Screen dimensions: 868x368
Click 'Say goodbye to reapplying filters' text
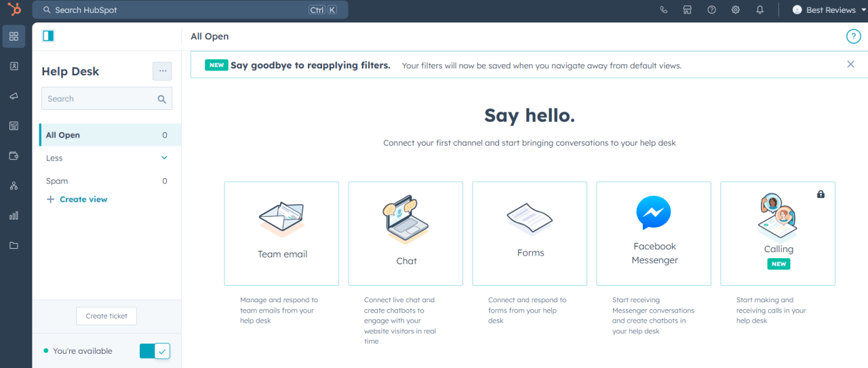(311, 66)
